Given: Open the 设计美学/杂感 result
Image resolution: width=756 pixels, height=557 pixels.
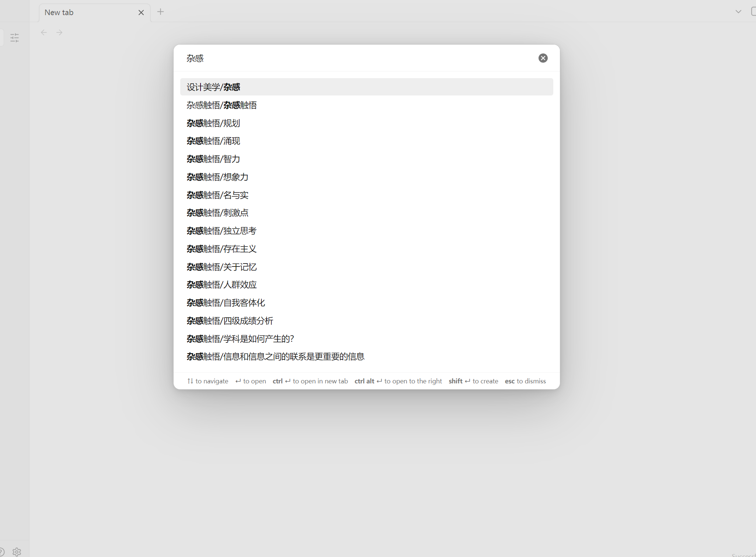Looking at the screenshot, I should coord(213,87).
